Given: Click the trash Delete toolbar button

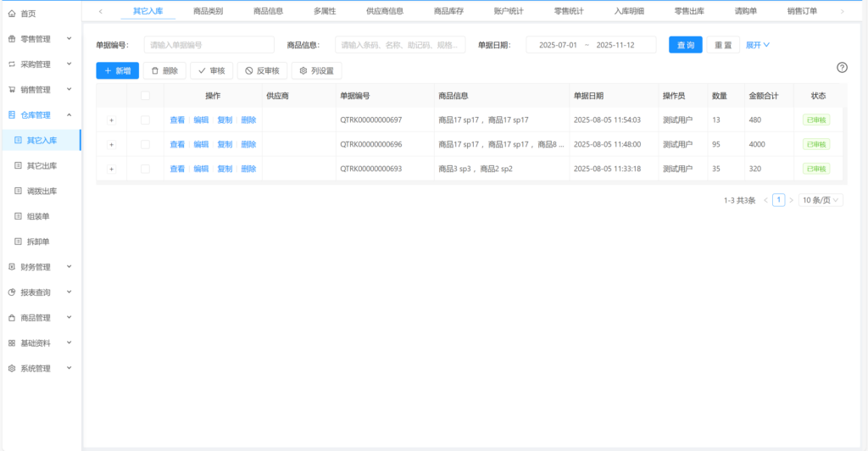Looking at the screenshot, I should (x=164, y=71).
